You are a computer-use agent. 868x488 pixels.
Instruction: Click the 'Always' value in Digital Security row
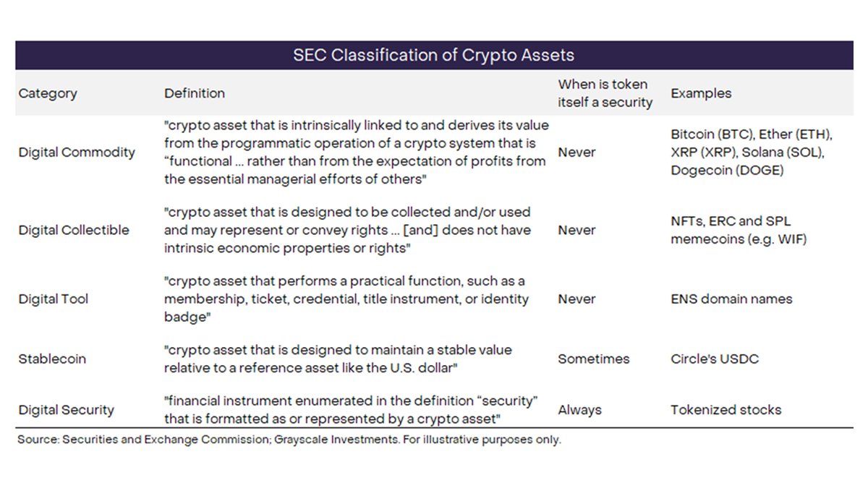coord(579,410)
